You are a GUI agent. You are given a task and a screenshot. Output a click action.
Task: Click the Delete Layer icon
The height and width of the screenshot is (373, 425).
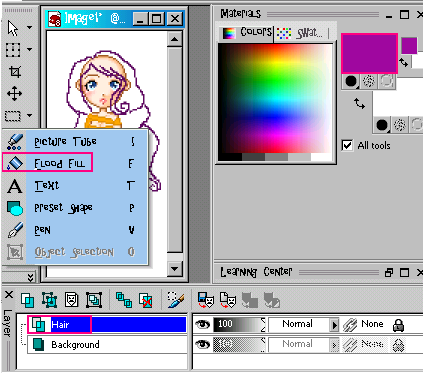pos(146,300)
